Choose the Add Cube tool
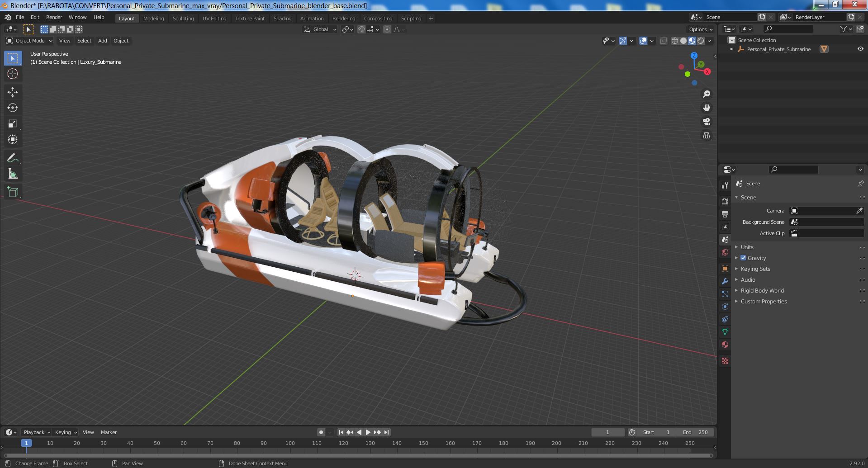 [12, 192]
